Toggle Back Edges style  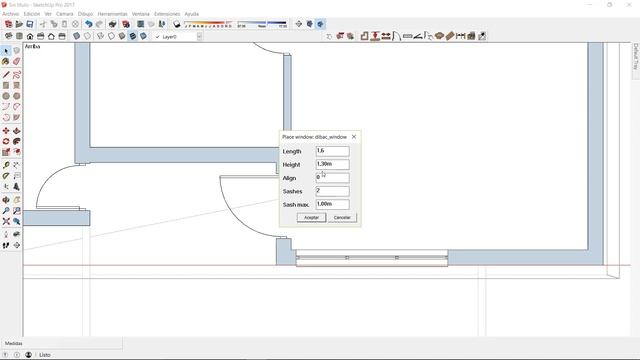click(87, 36)
